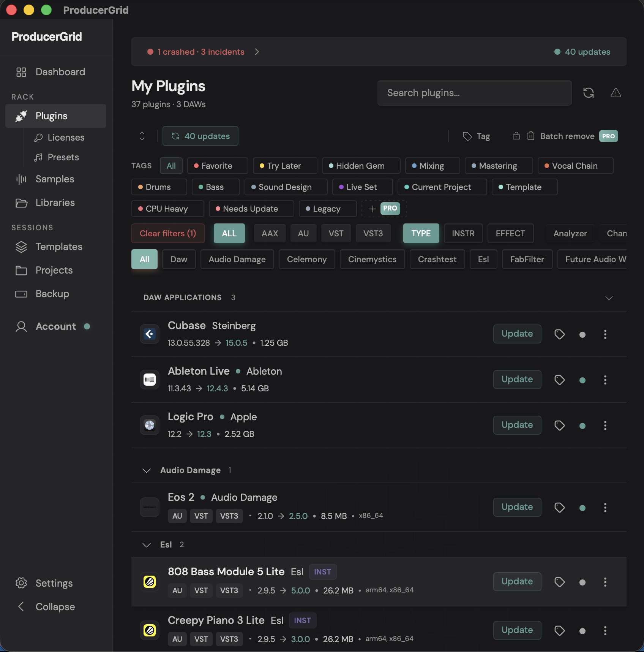Click the 40 updates filter button

coord(200,136)
